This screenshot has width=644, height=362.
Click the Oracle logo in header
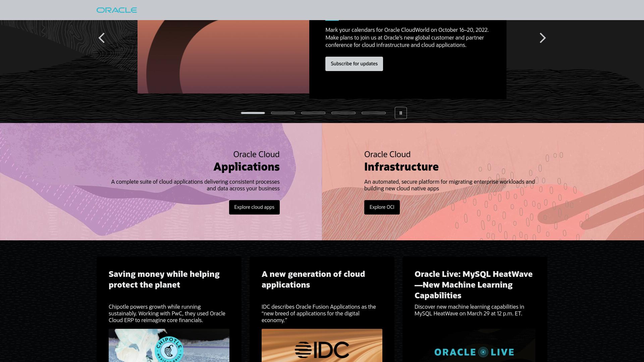pyautogui.click(x=117, y=10)
